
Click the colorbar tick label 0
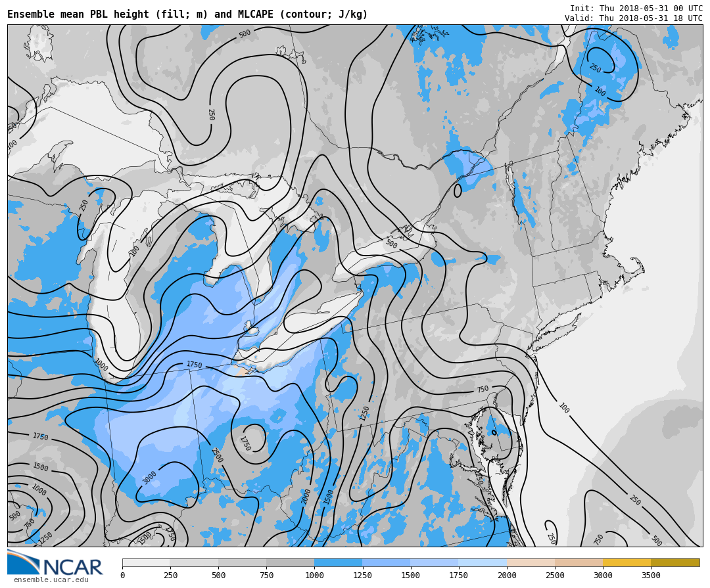click(122, 576)
